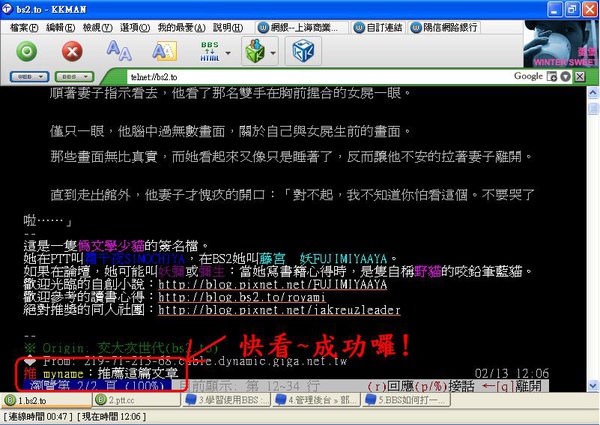
Task: Click the BBS/HTML conversion icon
Action: [210, 51]
